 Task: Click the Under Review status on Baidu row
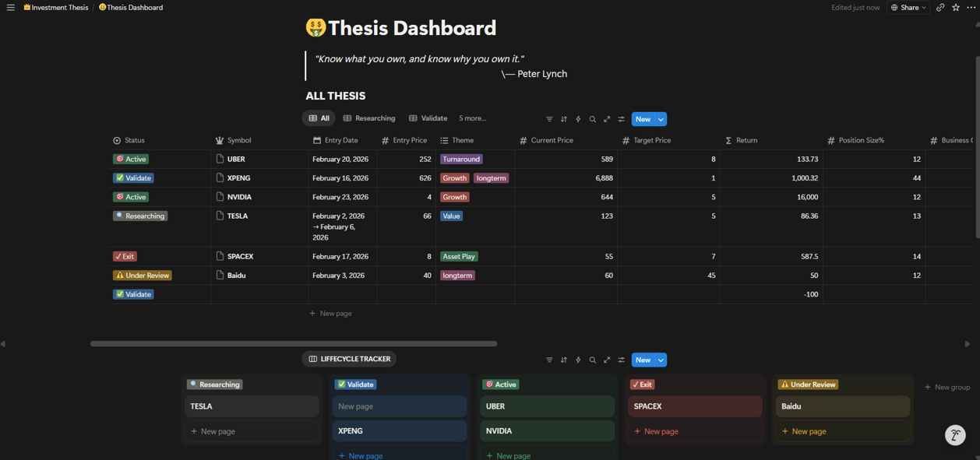(x=143, y=275)
